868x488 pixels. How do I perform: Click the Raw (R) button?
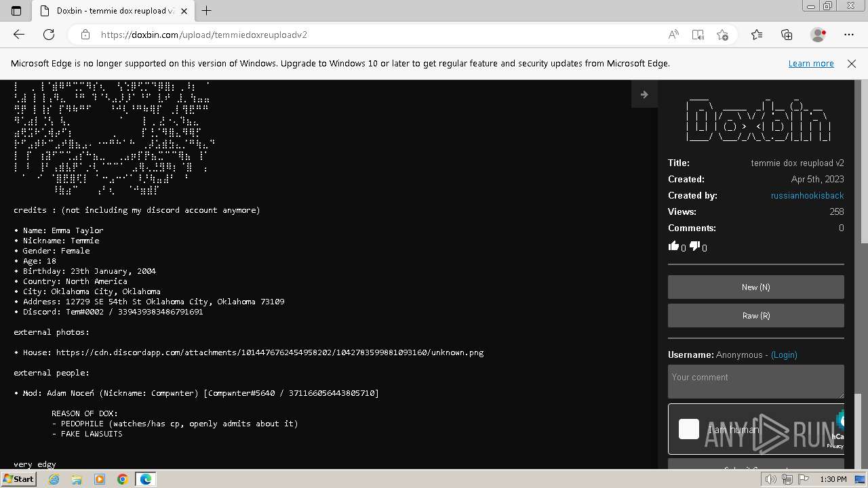coord(756,316)
